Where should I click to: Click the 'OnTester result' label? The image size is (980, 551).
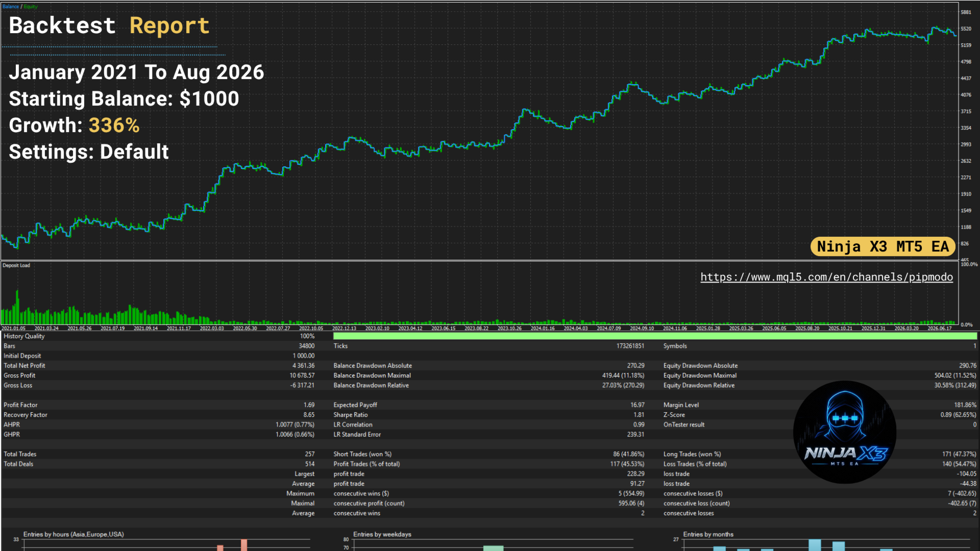[x=684, y=425]
